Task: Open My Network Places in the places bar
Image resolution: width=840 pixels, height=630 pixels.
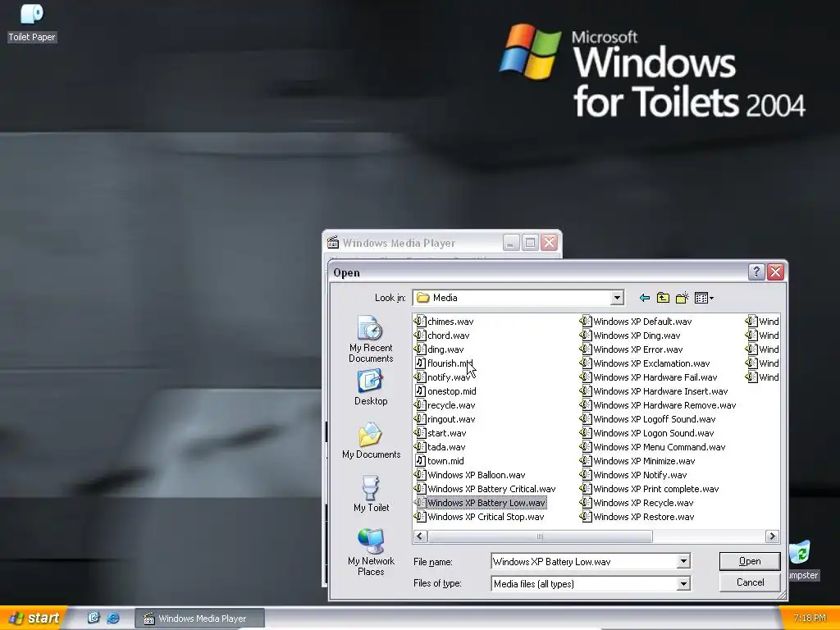Action: 371,552
